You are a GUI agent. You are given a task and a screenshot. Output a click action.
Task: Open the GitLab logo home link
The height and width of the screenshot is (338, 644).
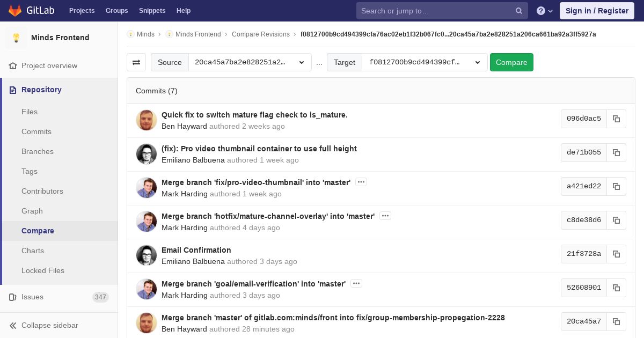(x=32, y=11)
